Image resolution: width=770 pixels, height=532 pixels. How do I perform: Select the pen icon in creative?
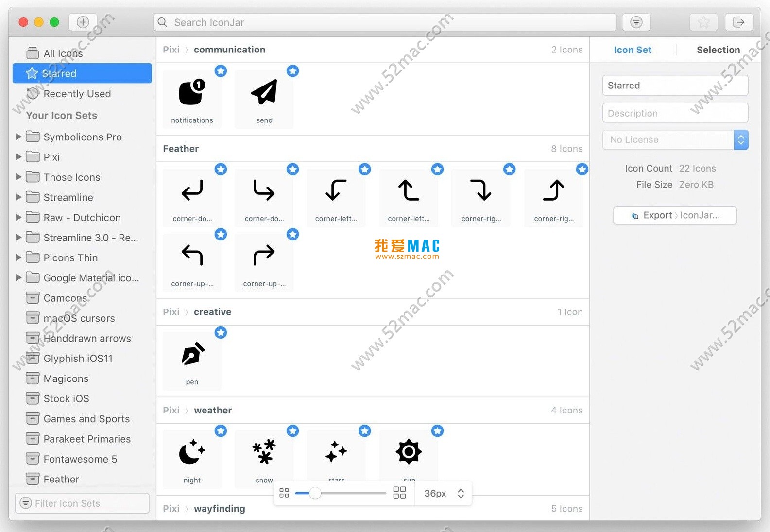coord(192,361)
